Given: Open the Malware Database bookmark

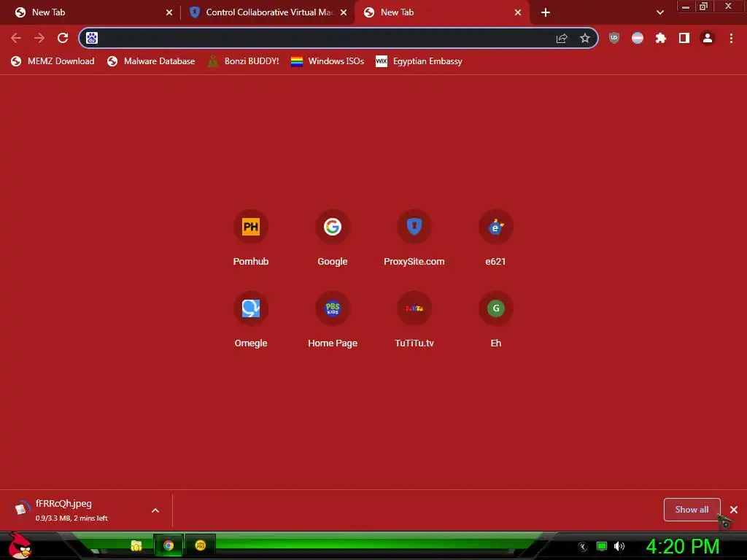Looking at the screenshot, I should coord(151,61).
